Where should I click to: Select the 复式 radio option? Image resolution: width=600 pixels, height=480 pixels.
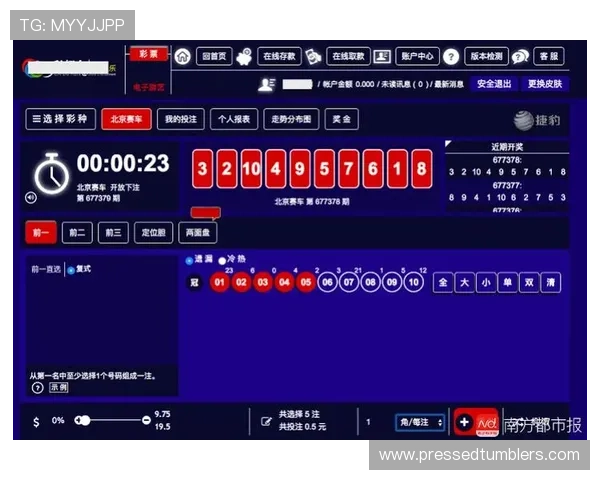point(70,270)
